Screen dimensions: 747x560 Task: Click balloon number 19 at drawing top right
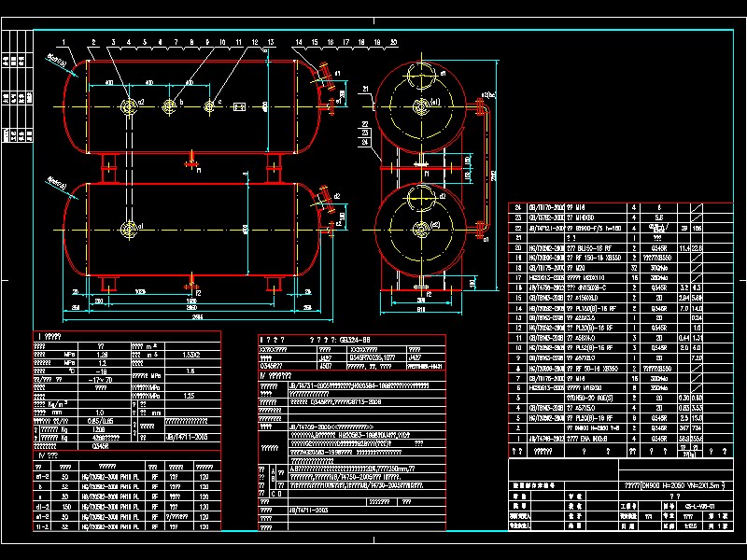(377, 42)
